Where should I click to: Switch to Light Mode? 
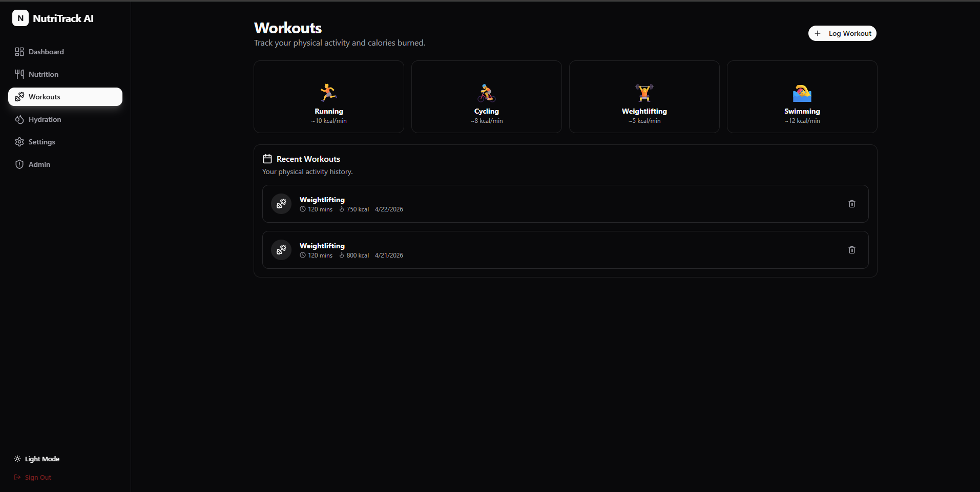point(37,459)
